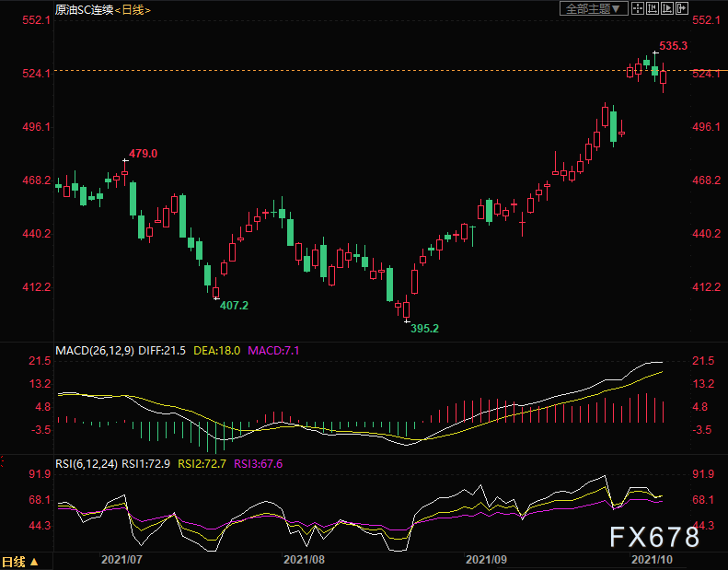The height and width of the screenshot is (570, 728).
Task: Click the 395.2 low price marker
Action: coord(424,328)
